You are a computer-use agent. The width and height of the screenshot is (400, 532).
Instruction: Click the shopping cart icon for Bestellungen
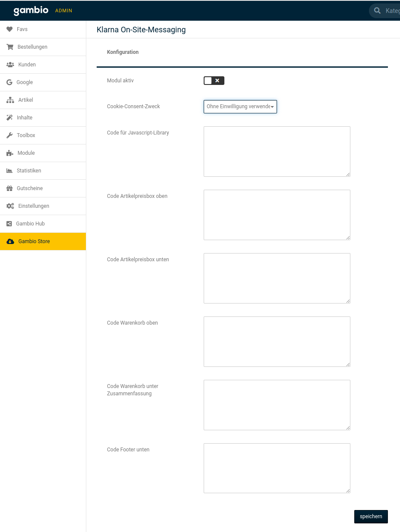[9, 47]
